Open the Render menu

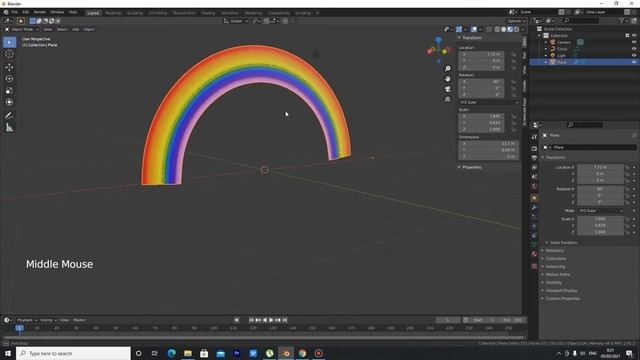click(x=40, y=12)
